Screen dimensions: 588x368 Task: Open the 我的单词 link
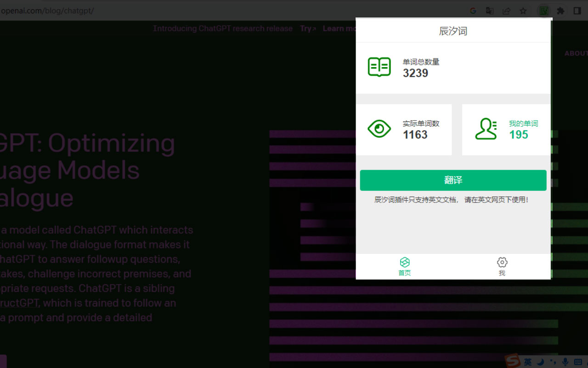(523, 123)
